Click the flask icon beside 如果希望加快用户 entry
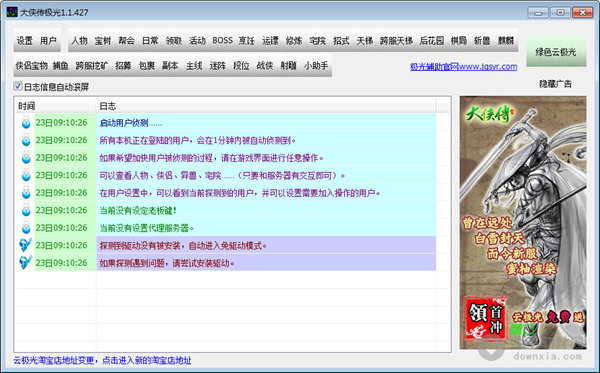 26,158
